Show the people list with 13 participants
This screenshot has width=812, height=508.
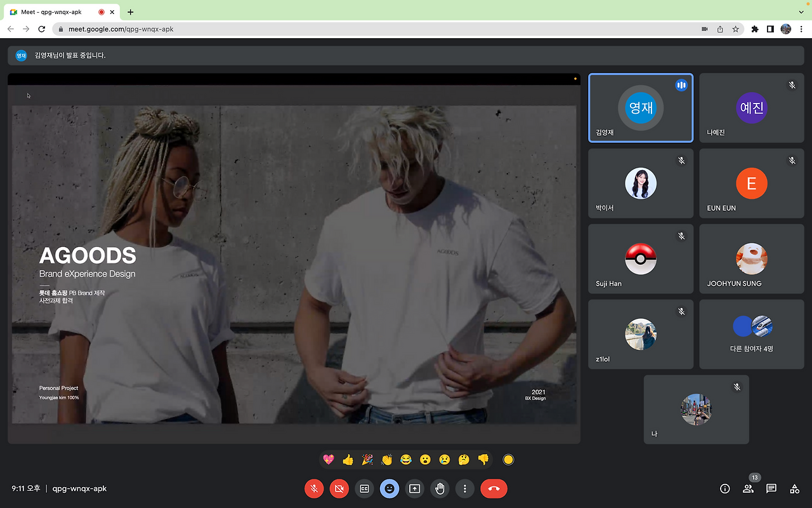(x=749, y=488)
